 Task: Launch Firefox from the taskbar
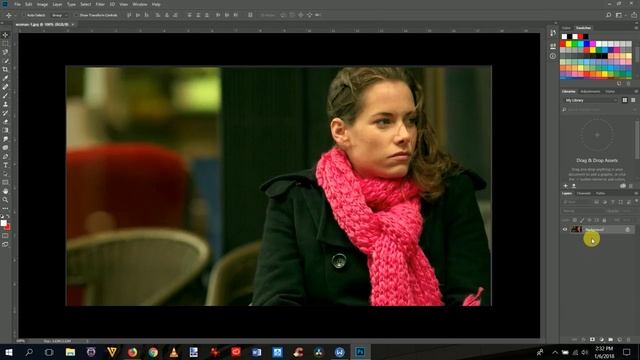pos(132,352)
